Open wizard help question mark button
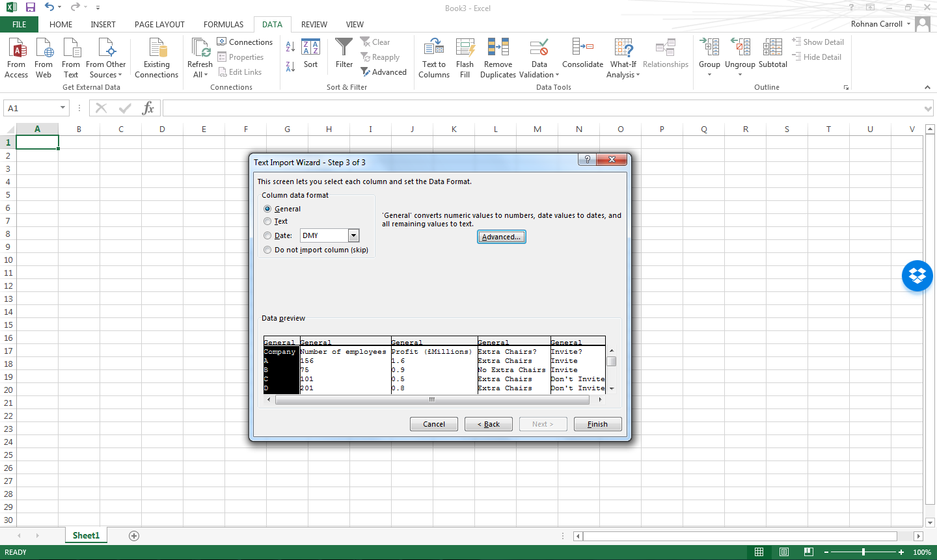 coord(587,160)
